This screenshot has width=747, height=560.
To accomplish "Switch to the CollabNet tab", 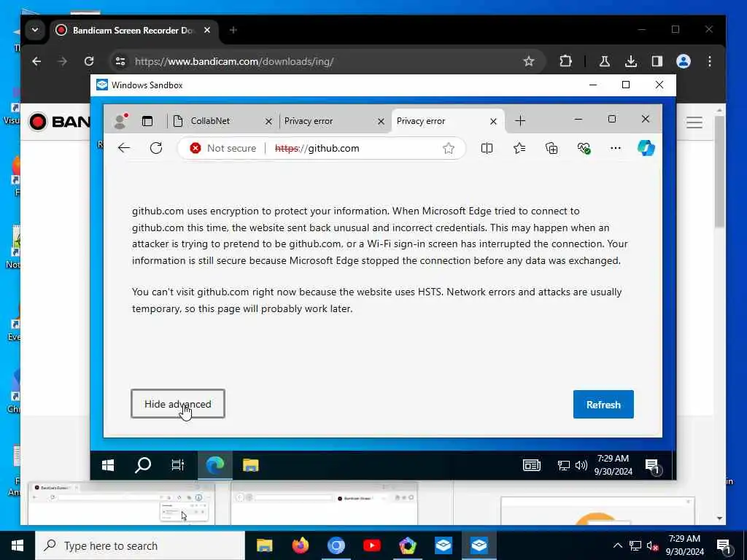I will click(x=211, y=121).
